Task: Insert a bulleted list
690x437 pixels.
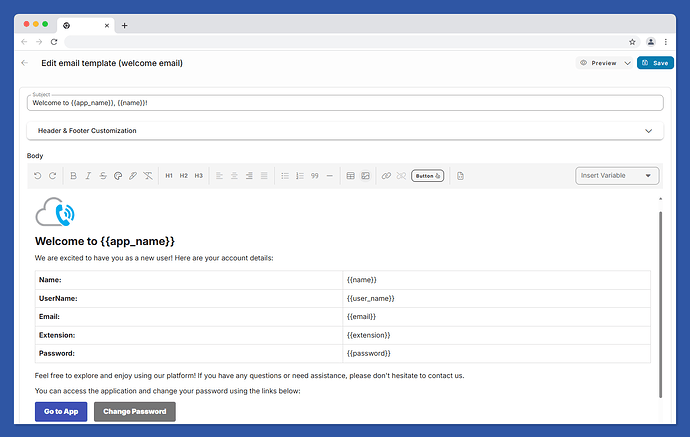Action: tap(285, 176)
